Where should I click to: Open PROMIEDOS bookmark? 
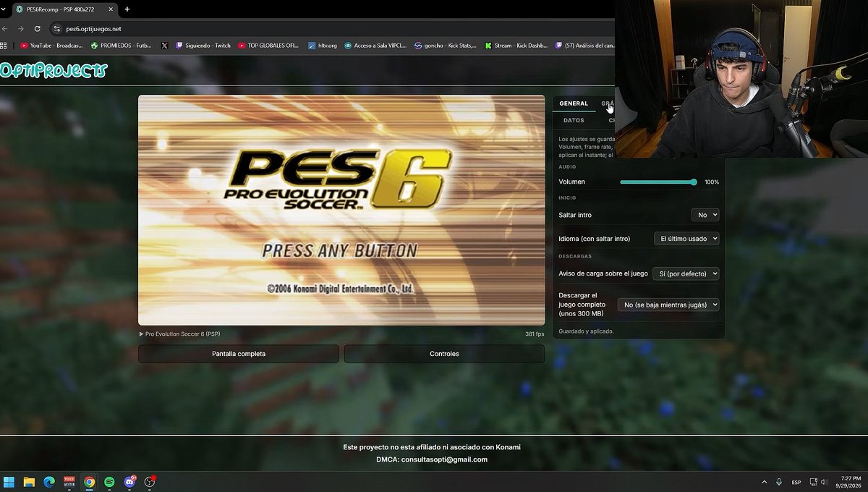(x=121, y=46)
